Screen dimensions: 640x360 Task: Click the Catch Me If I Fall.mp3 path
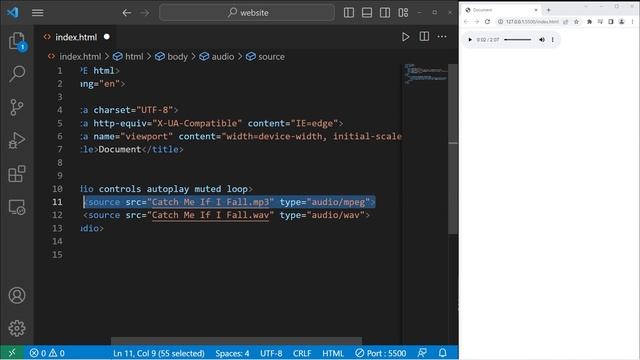coord(210,202)
